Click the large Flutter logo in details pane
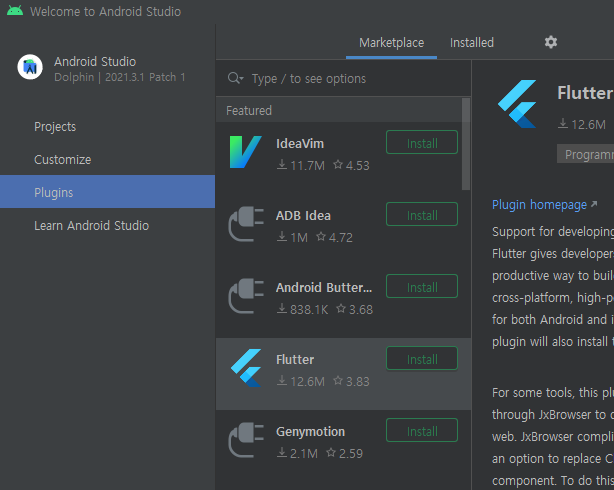The height and width of the screenshot is (490, 614). pyautogui.click(x=517, y=104)
